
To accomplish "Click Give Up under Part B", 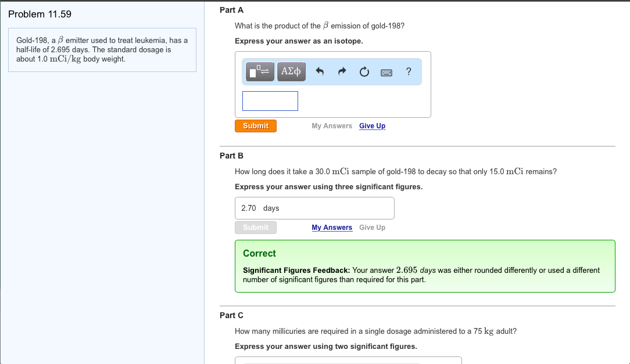I will [x=372, y=228].
